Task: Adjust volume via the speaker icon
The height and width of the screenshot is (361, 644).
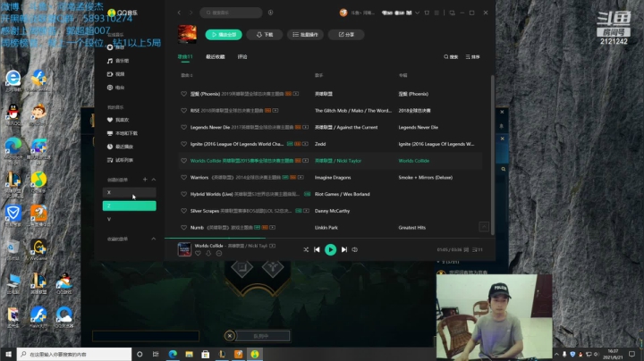Action: 355,249
